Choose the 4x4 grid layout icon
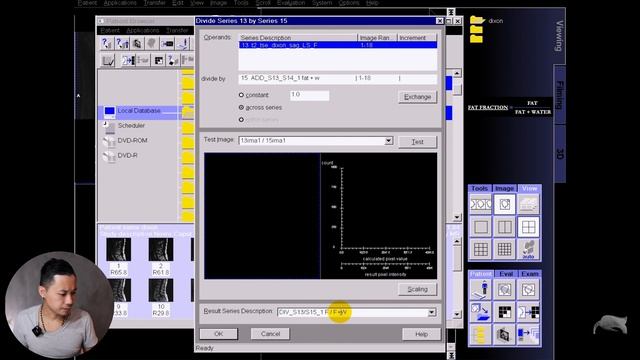640x360 pixels. (x=504, y=249)
